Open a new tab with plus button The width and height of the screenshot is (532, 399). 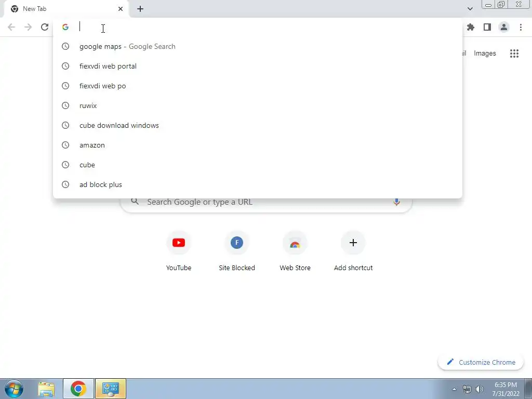pos(140,9)
